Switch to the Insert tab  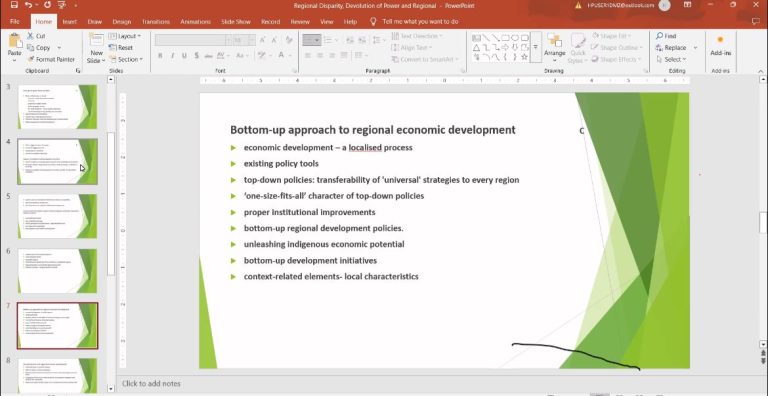tap(70, 22)
